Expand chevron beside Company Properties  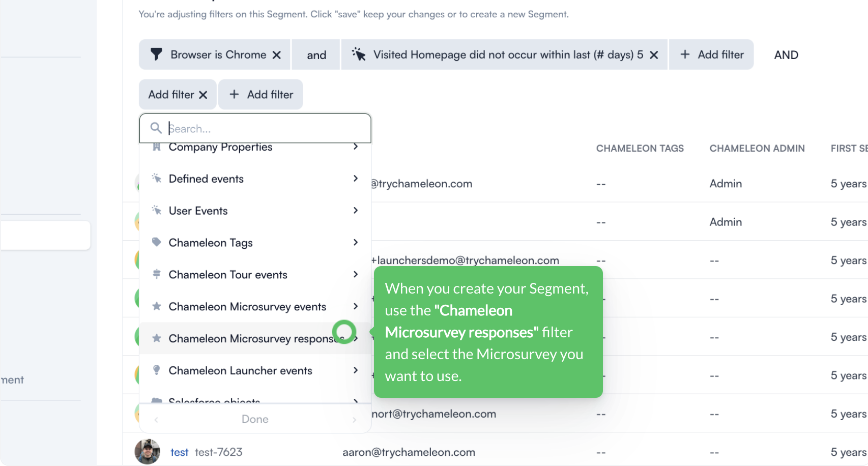point(356,147)
